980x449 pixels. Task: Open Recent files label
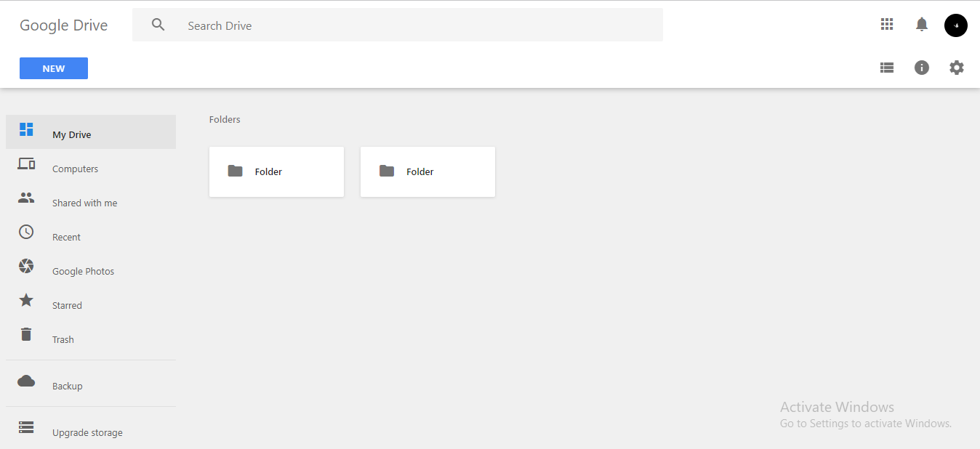pyautogui.click(x=66, y=238)
